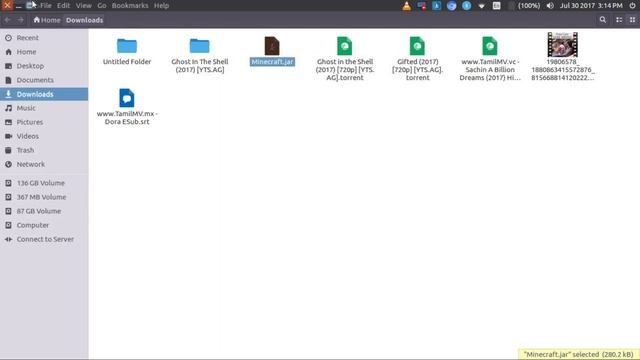Image resolution: width=640 pixels, height=360 pixels.
Task: Open Documents in the sidebar
Action: [44, 80]
